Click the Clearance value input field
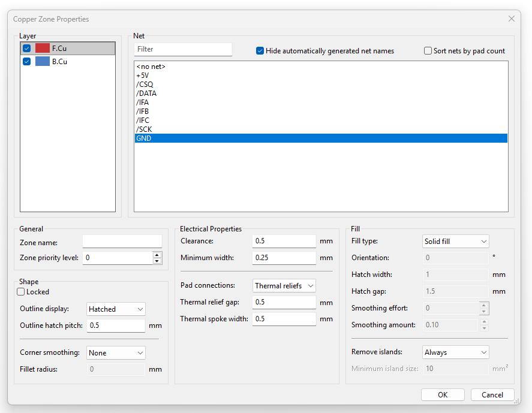This screenshot has width=532, height=413. [284, 241]
